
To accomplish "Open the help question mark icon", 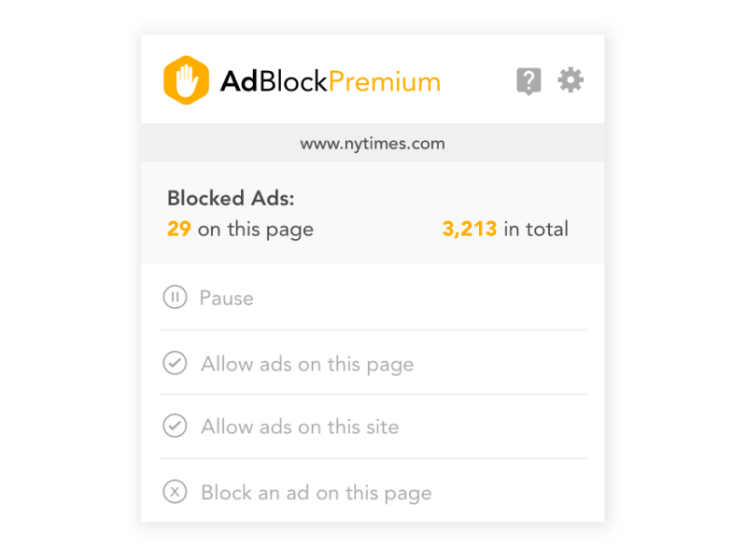I will coord(529,80).
